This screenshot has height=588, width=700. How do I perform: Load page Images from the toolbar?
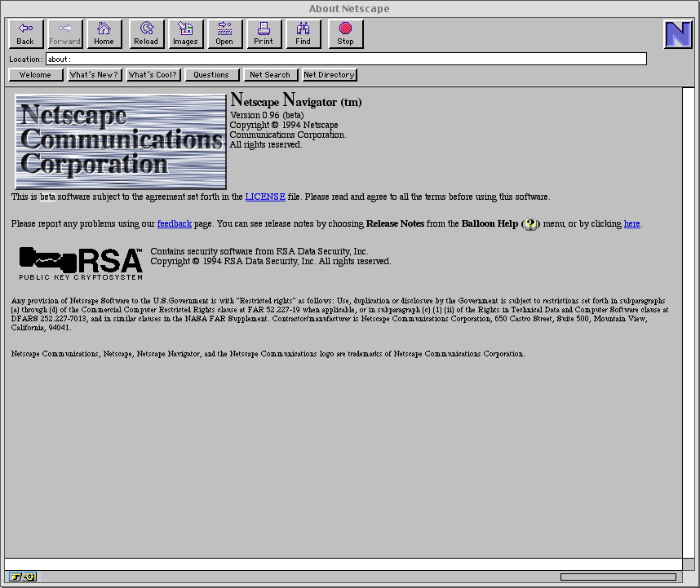pyautogui.click(x=186, y=34)
